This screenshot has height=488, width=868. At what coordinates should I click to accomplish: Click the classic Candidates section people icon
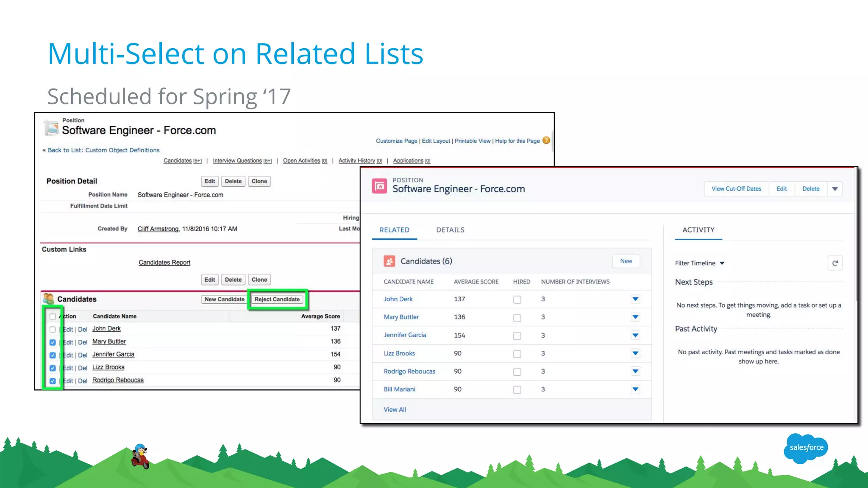point(49,299)
